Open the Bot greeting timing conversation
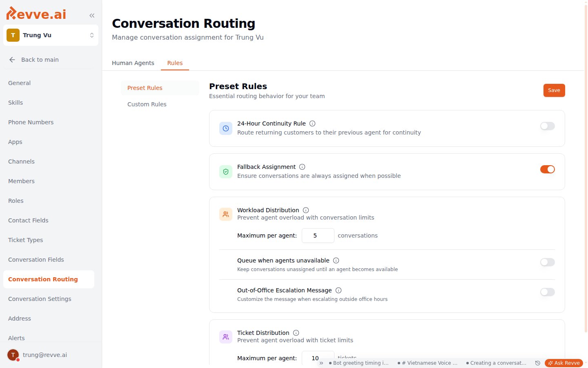The image size is (588, 368). click(x=359, y=363)
